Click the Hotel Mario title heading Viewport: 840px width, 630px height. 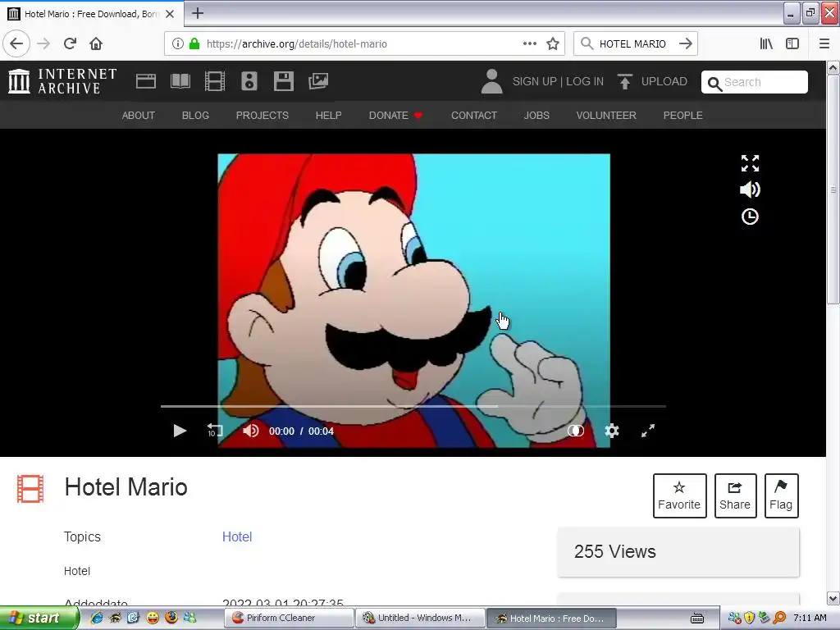coord(126,487)
